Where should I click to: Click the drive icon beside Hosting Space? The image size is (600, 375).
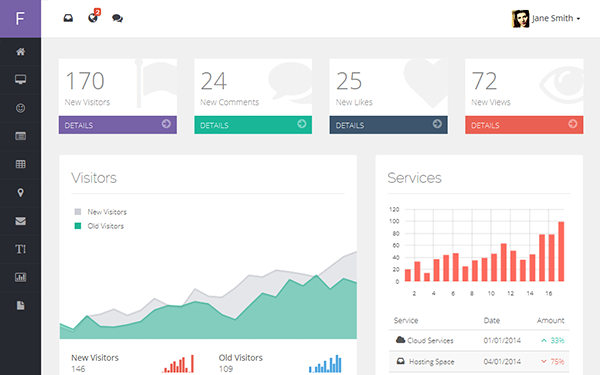click(401, 361)
